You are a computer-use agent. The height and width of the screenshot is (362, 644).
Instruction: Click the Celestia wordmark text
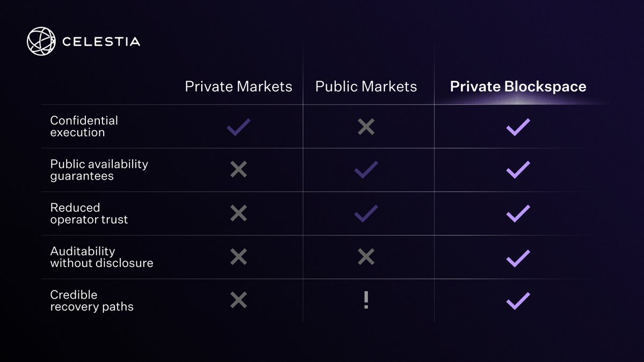101,42
